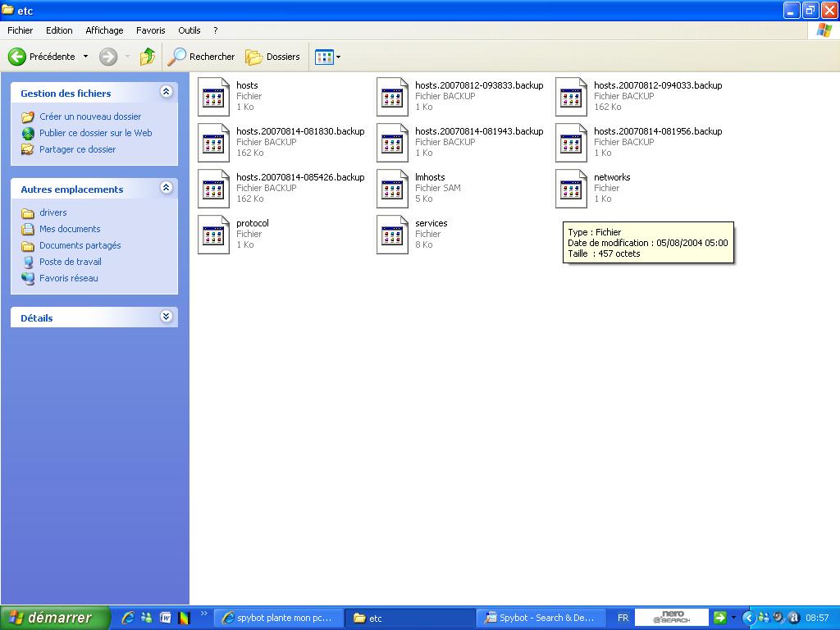840x630 pixels.
Task: Open the Outils menu
Action: point(189,30)
